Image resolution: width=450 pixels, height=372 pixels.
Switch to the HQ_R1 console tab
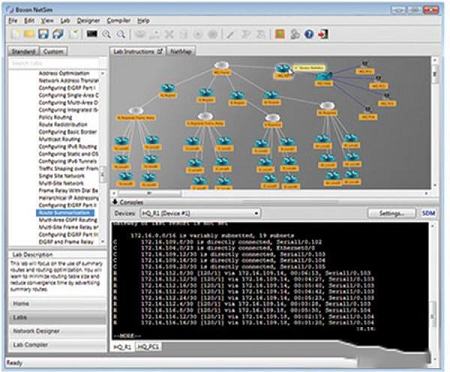[x=122, y=347]
